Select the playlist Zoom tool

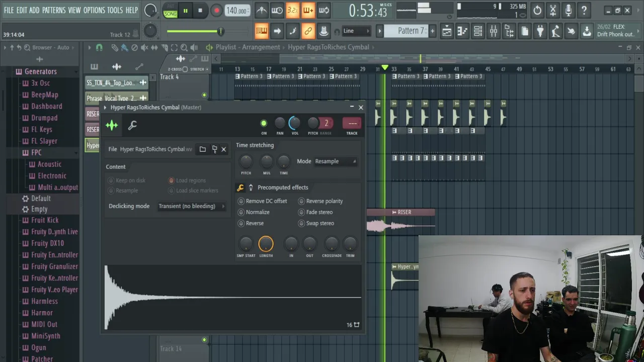[184, 47]
